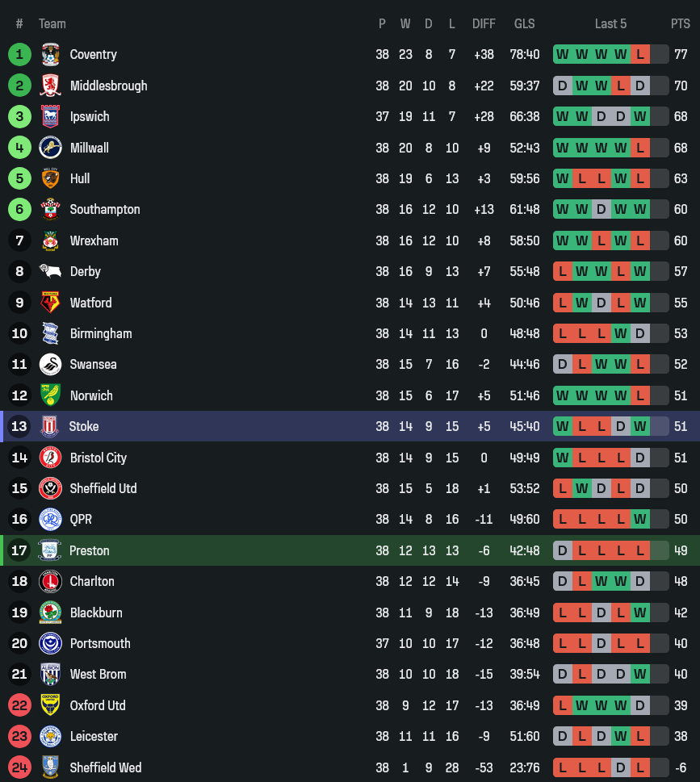Click the position 1 green badge
This screenshot has height=782, width=700.
(19, 55)
